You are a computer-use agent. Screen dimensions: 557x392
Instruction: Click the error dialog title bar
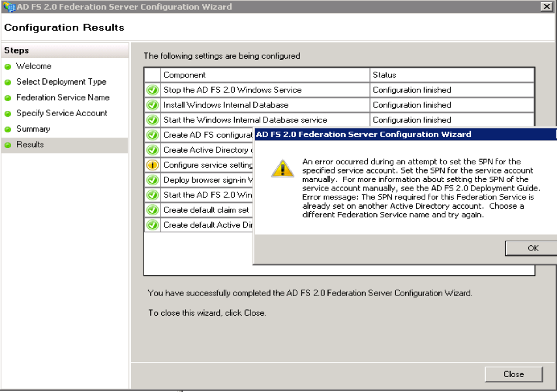(x=405, y=134)
